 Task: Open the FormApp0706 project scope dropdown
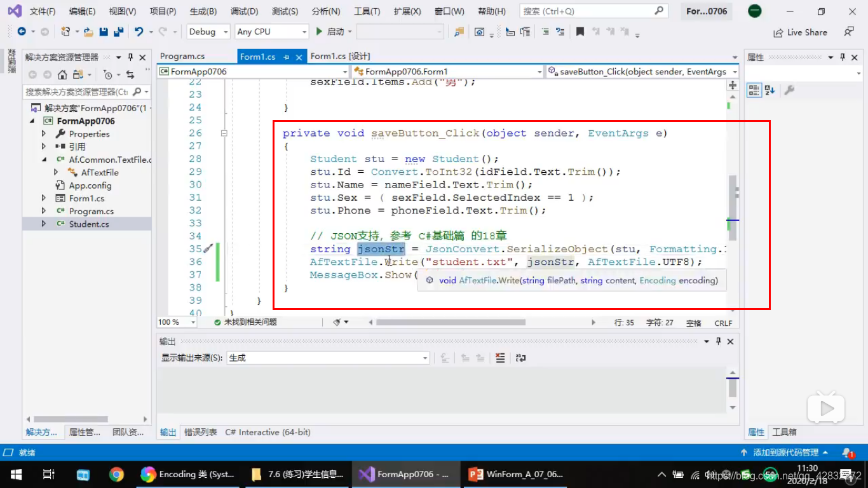pyautogui.click(x=254, y=72)
